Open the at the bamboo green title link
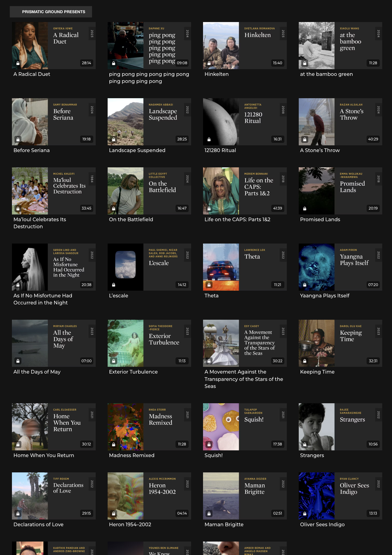Image resolution: width=392 pixels, height=555 pixels. 326,74
